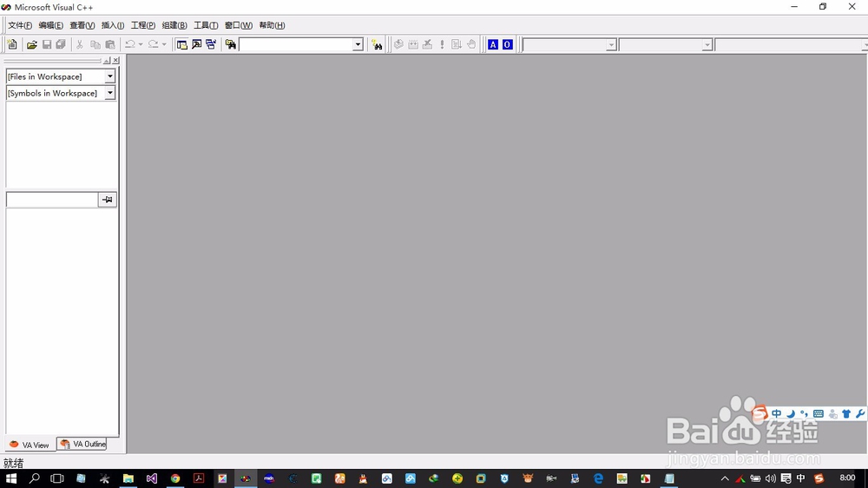Open the 编辑(E) menu
Image resolution: width=868 pixels, height=488 pixels.
pyautogui.click(x=51, y=25)
